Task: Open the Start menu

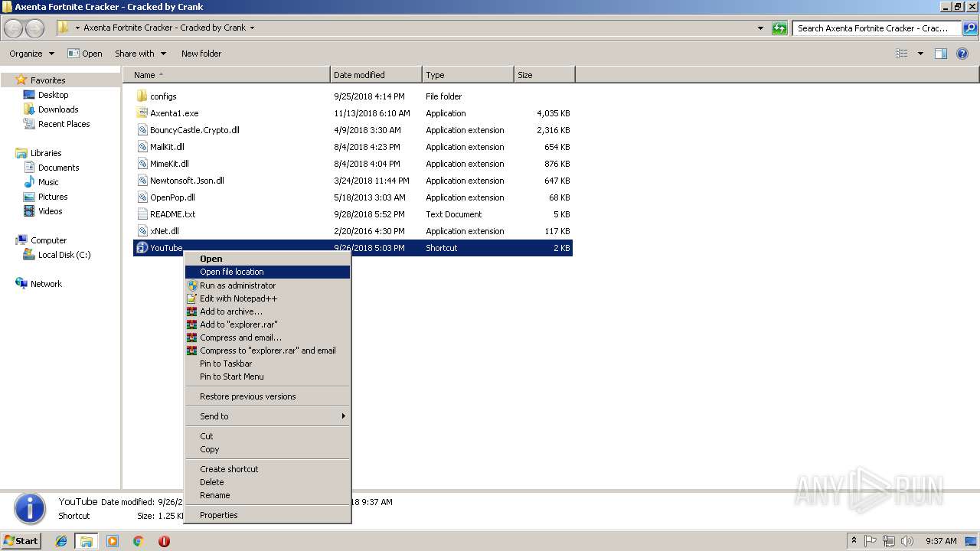Action: pos(21,540)
